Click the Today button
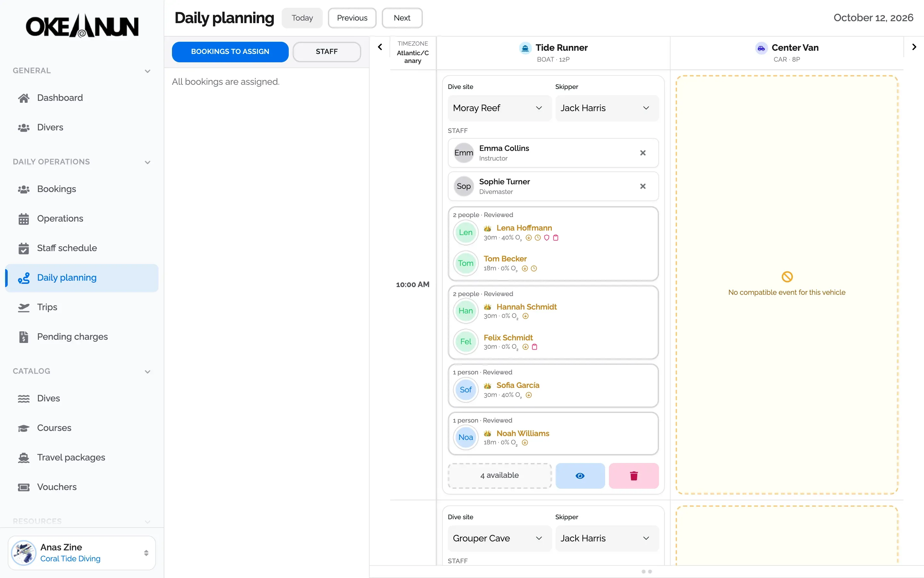The width and height of the screenshot is (924, 578). coord(302,18)
